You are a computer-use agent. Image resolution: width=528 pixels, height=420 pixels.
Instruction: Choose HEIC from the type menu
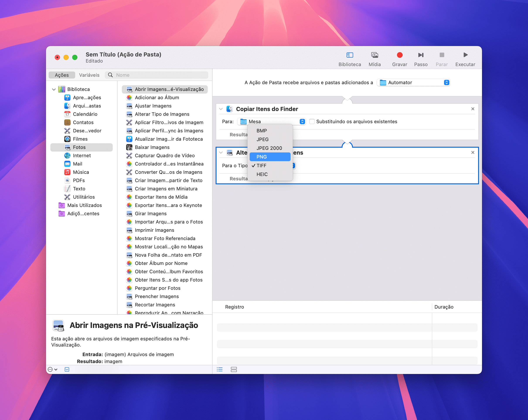click(x=270, y=174)
